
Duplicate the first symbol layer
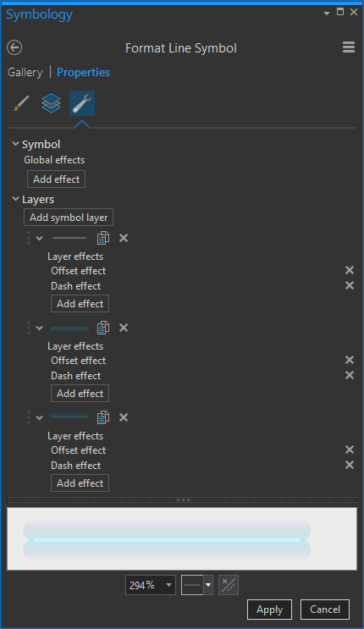tap(103, 238)
